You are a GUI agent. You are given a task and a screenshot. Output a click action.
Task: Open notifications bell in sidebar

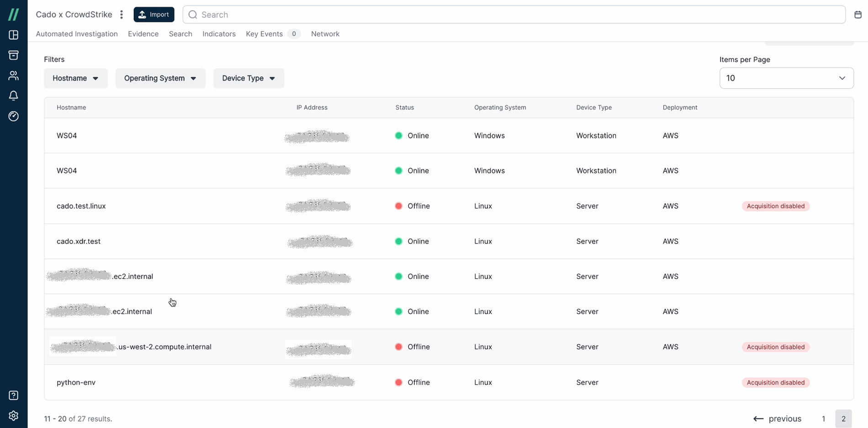(x=14, y=95)
